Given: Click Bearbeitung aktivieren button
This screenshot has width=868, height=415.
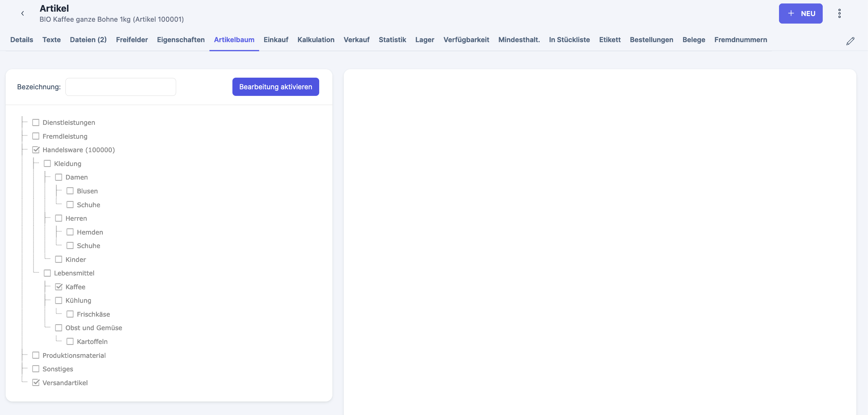Looking at the screenshot, I should [x=275, y=87].
